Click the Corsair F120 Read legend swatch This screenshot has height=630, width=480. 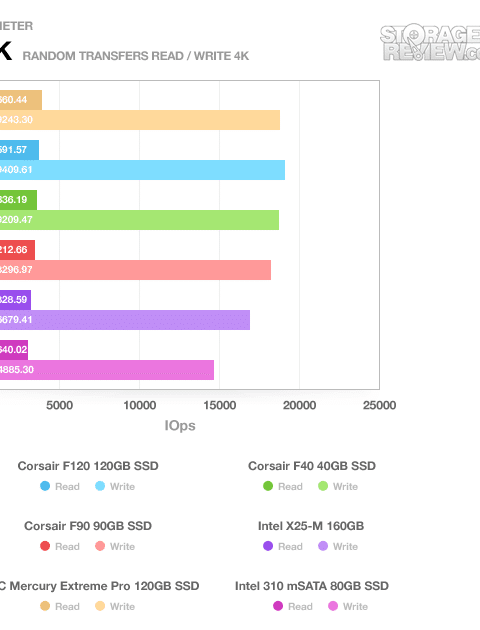[45, 486]
